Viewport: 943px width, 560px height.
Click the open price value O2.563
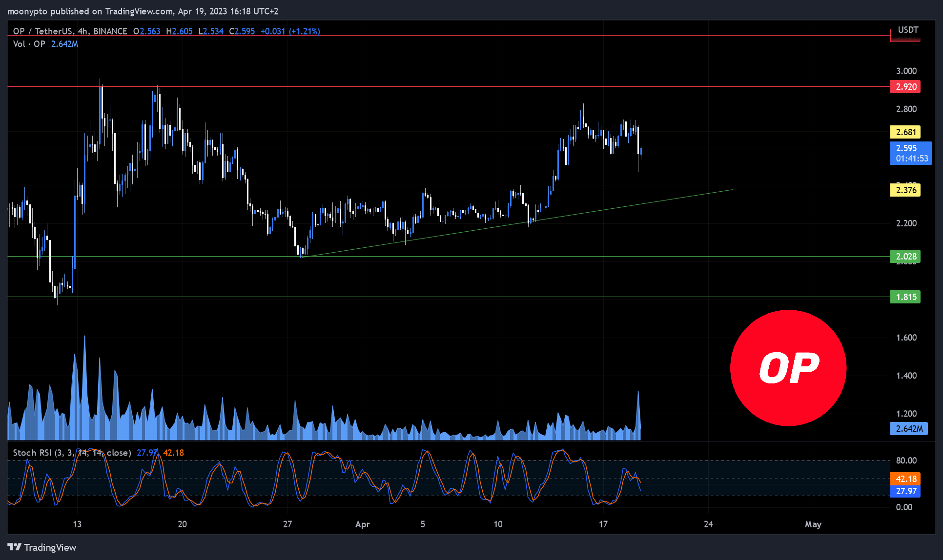tap(147, 31)
